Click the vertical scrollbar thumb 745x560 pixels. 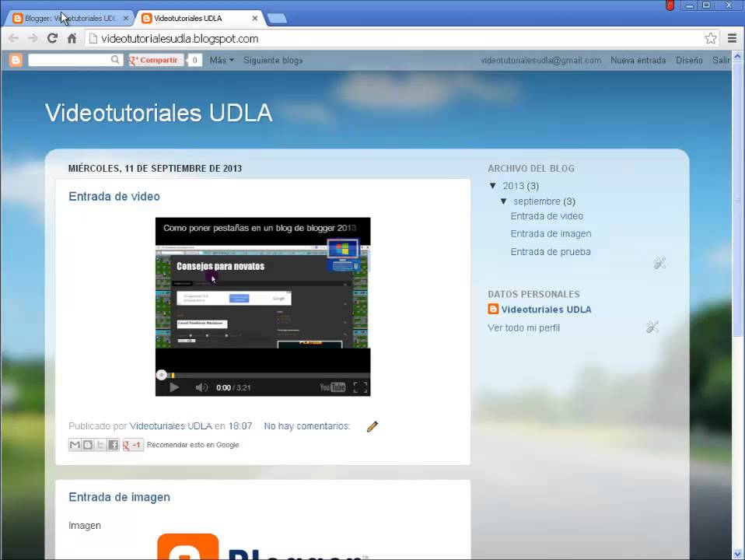pyautogui.click(x=737, y=200)
